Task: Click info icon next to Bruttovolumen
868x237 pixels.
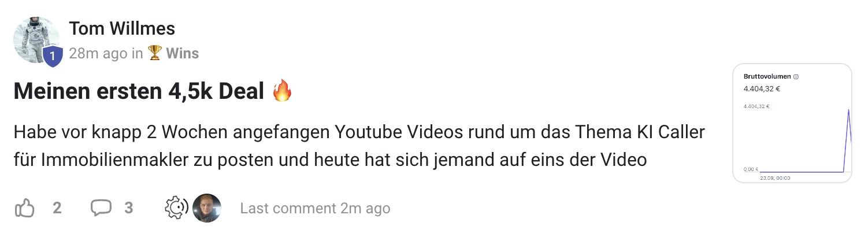Action: (x=796, y=77)
